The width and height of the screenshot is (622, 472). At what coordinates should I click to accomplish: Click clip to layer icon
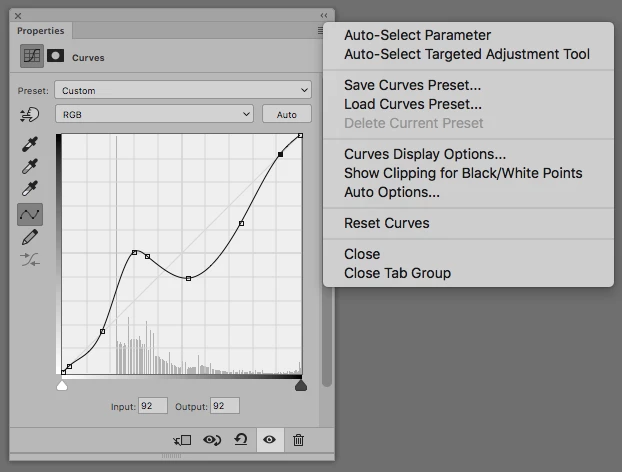(x=182, y=440)
